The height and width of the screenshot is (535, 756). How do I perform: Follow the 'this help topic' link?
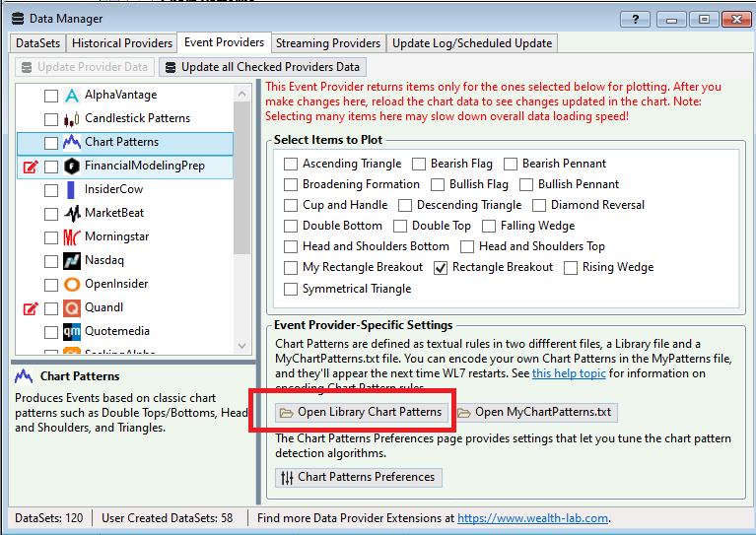tap(569, 373)
